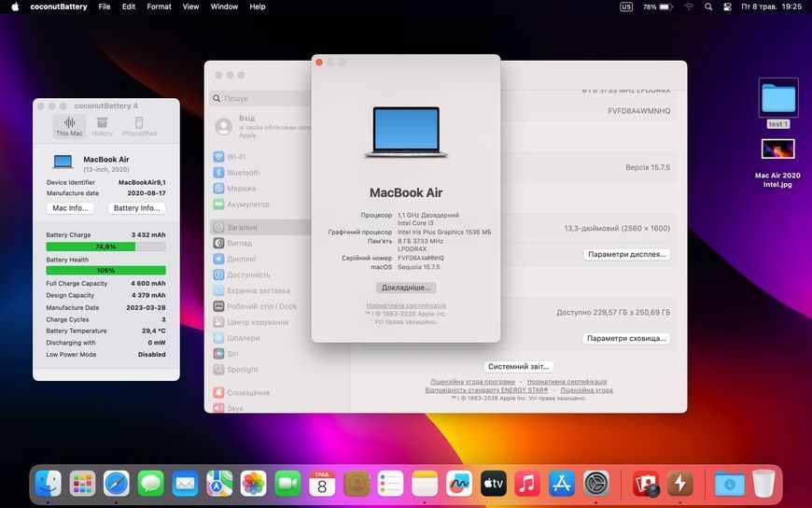
Task: Open the Help menu
Action: [x=257, y=7]
